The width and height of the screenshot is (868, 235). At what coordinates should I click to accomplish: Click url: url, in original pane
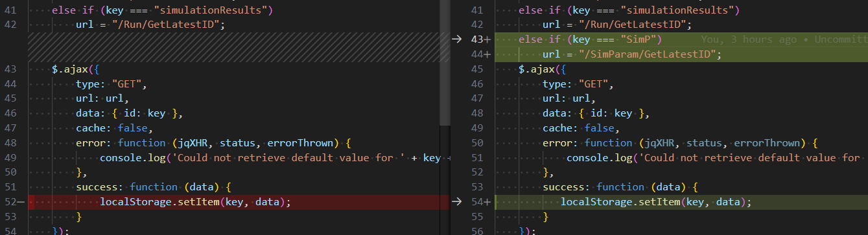tap(103, 99)
